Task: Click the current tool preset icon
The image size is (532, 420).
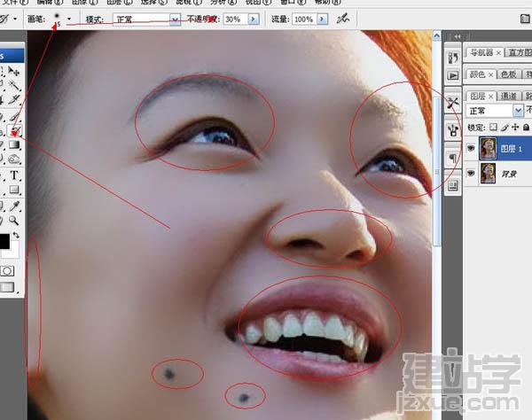Action: click(x=4, y=19)
